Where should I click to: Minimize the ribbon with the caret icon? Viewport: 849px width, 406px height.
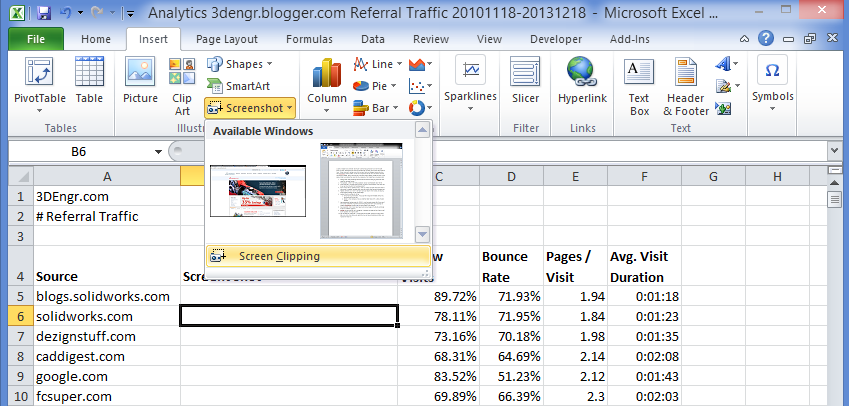[745, 39]
